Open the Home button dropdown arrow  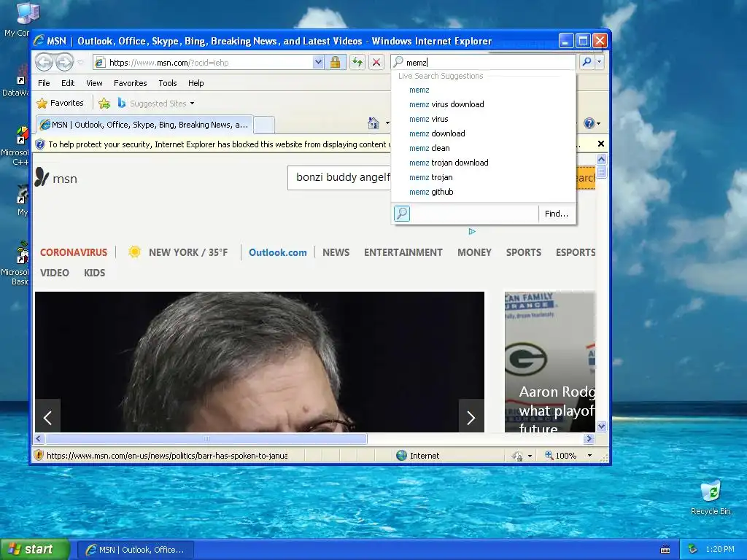tap(387, 123)
